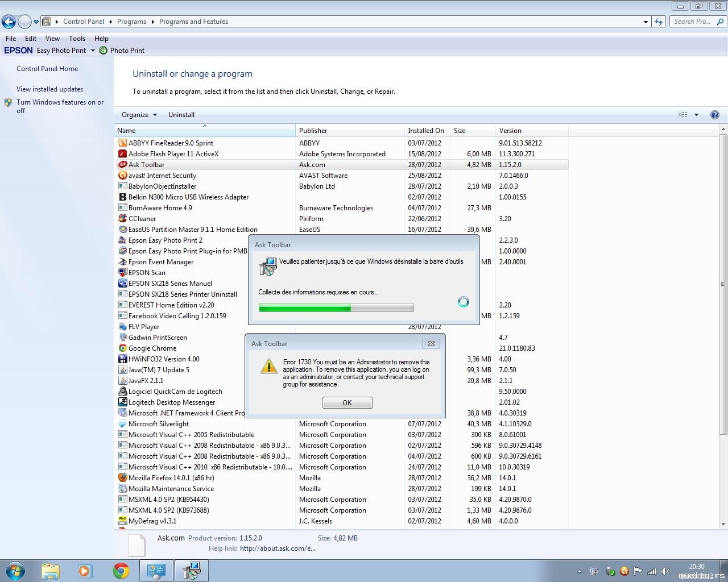Click the Google Chrome icon in program list
Image resolution: width=728 pixels, height=582 pixels.
pyautogui.click(x=122, y=348)
